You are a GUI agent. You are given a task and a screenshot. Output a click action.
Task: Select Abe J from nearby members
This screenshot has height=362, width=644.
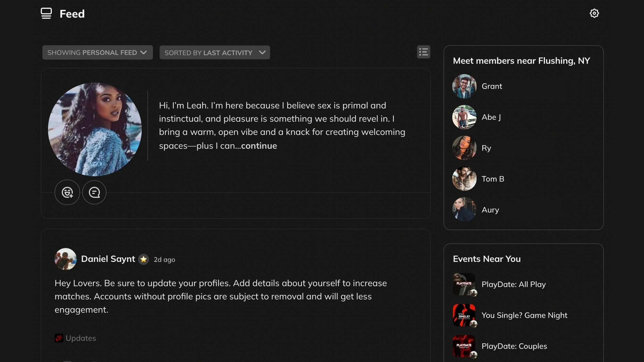(x=491, y=117)
